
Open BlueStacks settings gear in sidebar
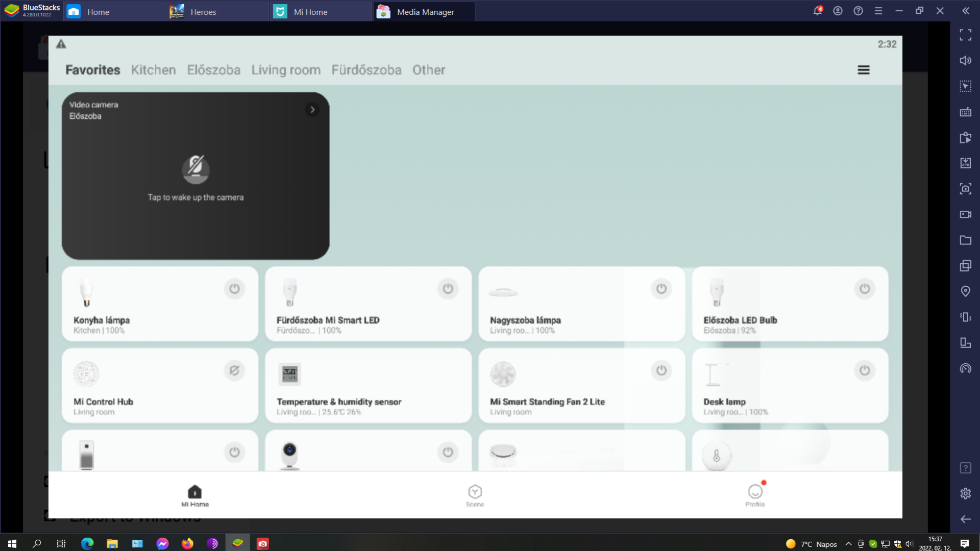[965, 493]
